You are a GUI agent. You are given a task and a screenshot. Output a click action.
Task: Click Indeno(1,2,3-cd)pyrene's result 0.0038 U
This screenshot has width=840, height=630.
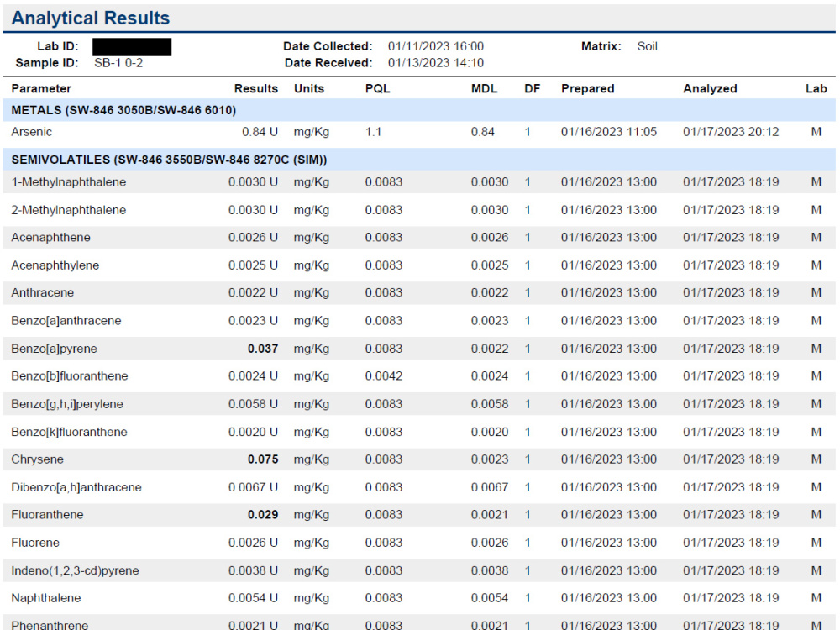(x=253, y=570)
